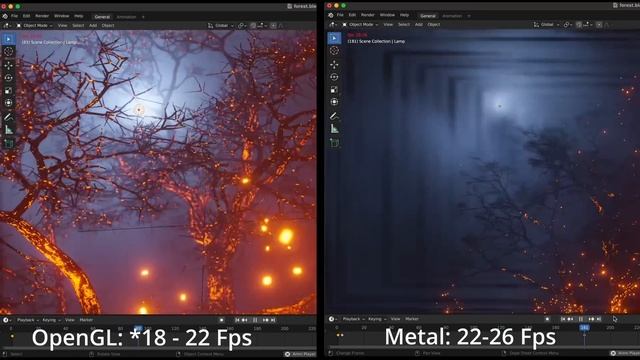Toggle auto keying in right window timeline

[x=547, y=319]
